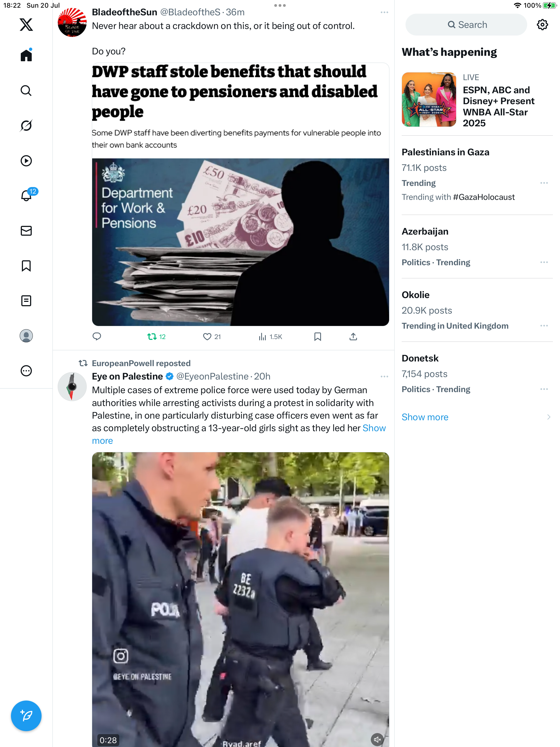Image resolution: width=560 pixels, height=747 pixels.
Task: Open Bookmarks in the sidebar
Action: 26,266
